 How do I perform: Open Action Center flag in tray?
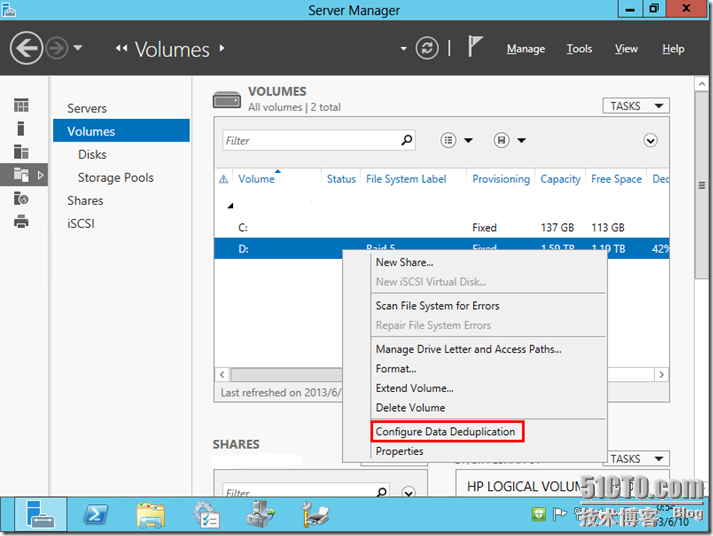[x=559, y=514]
